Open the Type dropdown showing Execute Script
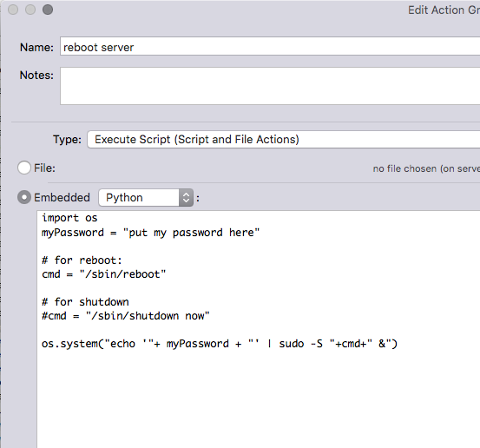Screen dimensions: 480x448 284,139
